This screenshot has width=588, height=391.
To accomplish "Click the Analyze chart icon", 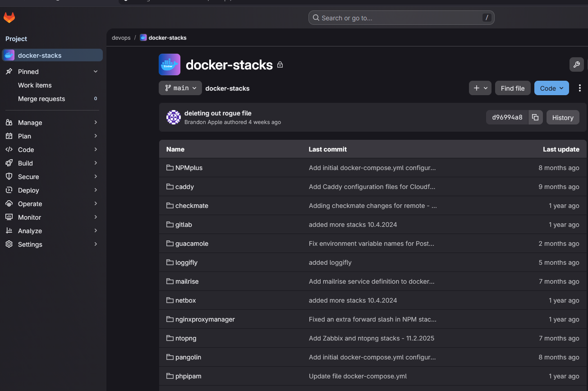I will [x=9, y=231].
